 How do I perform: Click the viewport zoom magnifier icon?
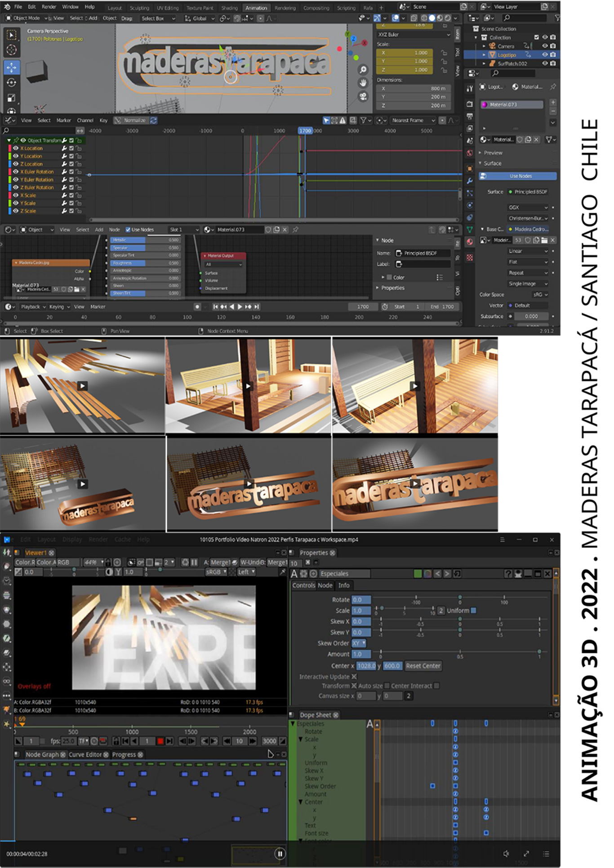363,70
